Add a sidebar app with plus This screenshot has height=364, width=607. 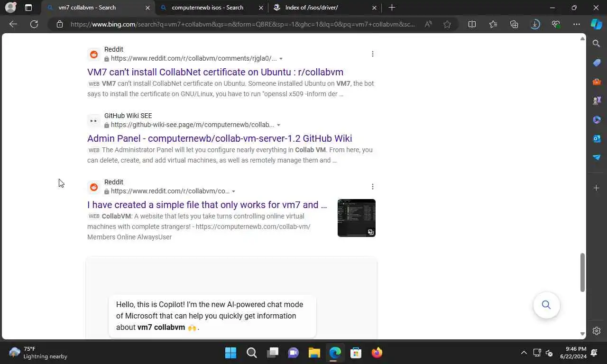597,188
